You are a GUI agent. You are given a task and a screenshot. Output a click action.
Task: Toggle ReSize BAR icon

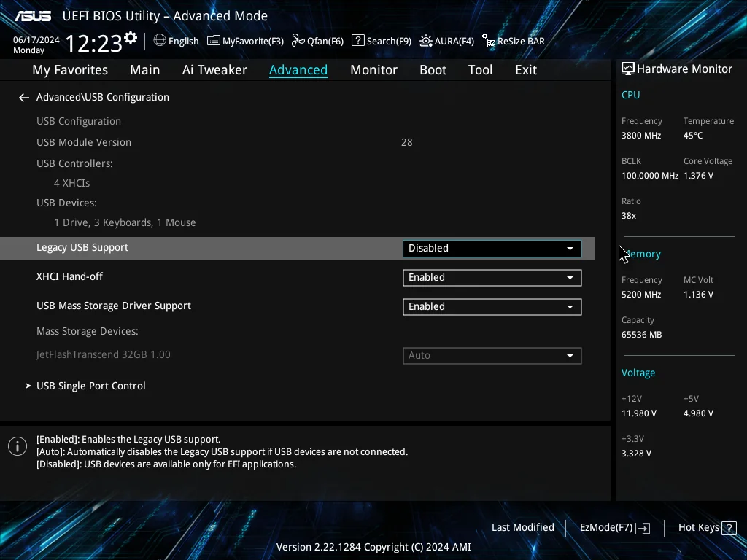point(488,41)
